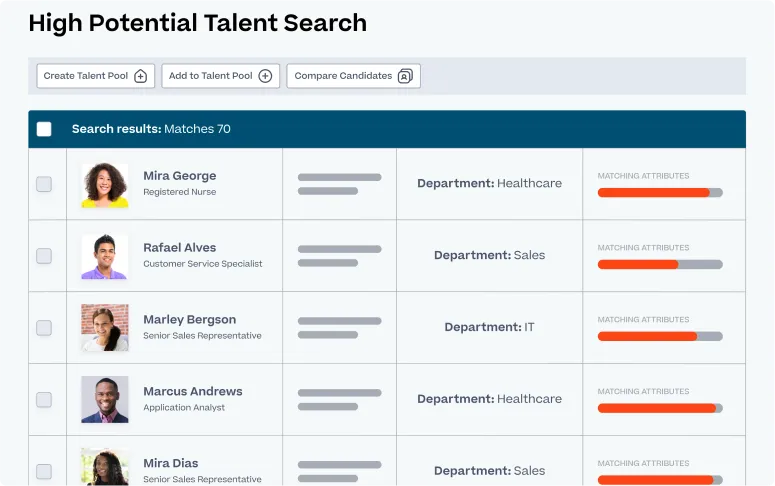This screenshot has width=775, height=486.
Task: Open Marley Bergson's profile photo
Action: 105,328
